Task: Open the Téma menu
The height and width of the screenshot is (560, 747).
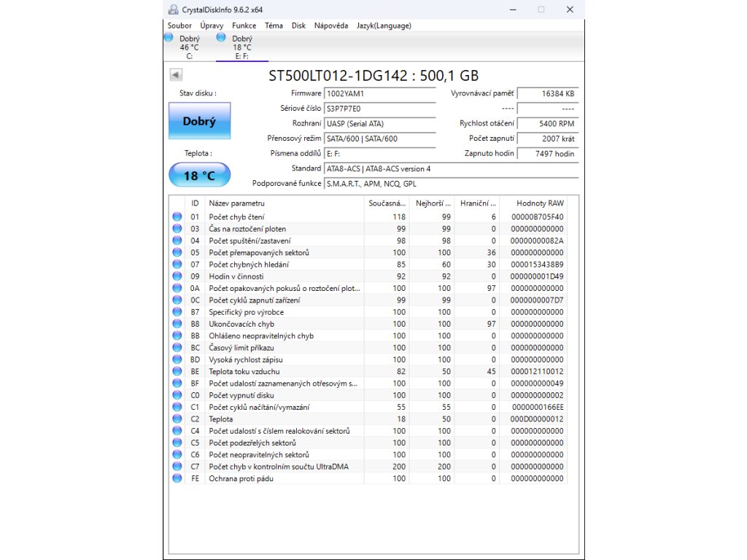Action: [274, 26]
